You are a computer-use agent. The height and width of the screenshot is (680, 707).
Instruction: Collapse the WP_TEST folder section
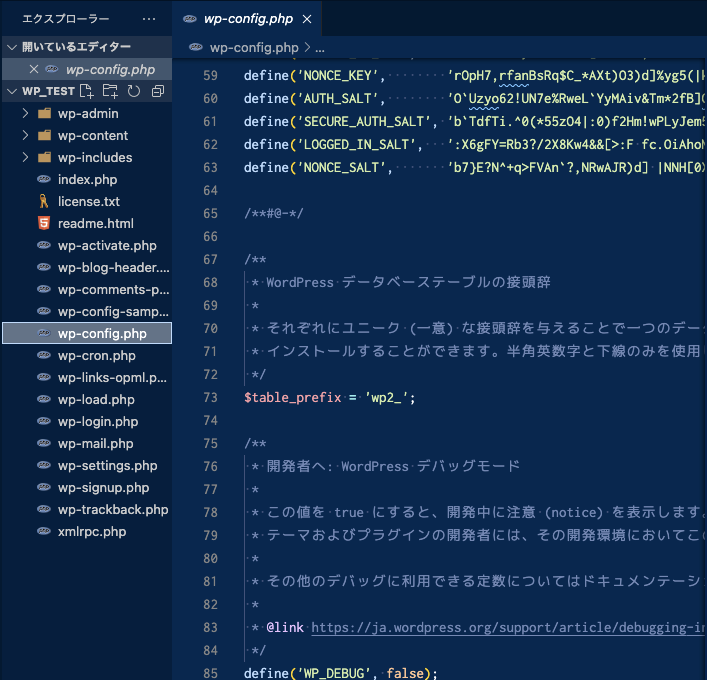coord(12,92)
